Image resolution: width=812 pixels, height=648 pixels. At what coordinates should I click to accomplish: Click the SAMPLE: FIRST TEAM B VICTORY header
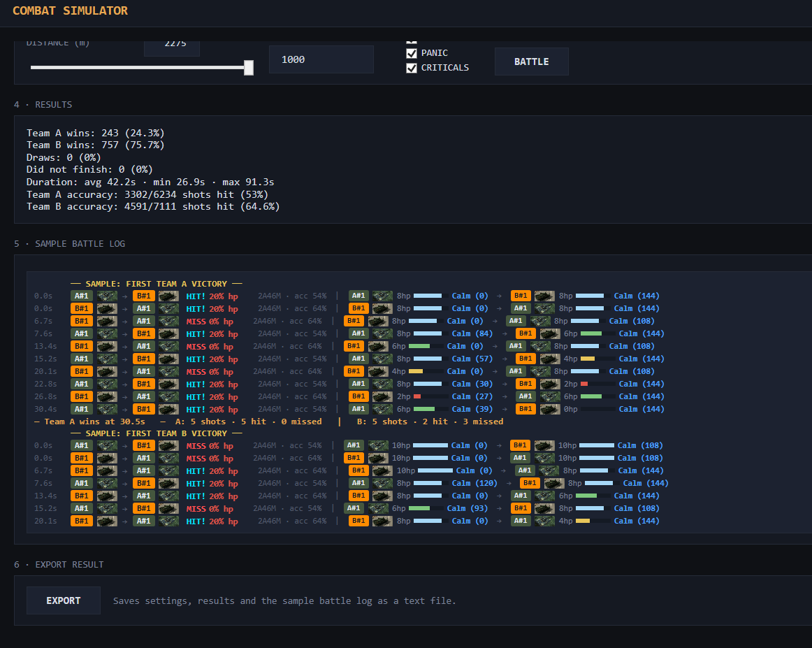(x=157, y=433)
